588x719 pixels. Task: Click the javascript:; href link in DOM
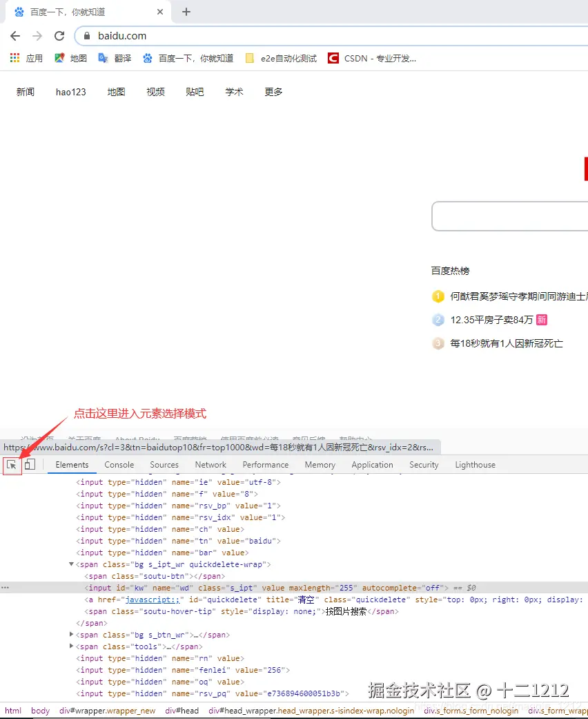(x=153, y=600)
